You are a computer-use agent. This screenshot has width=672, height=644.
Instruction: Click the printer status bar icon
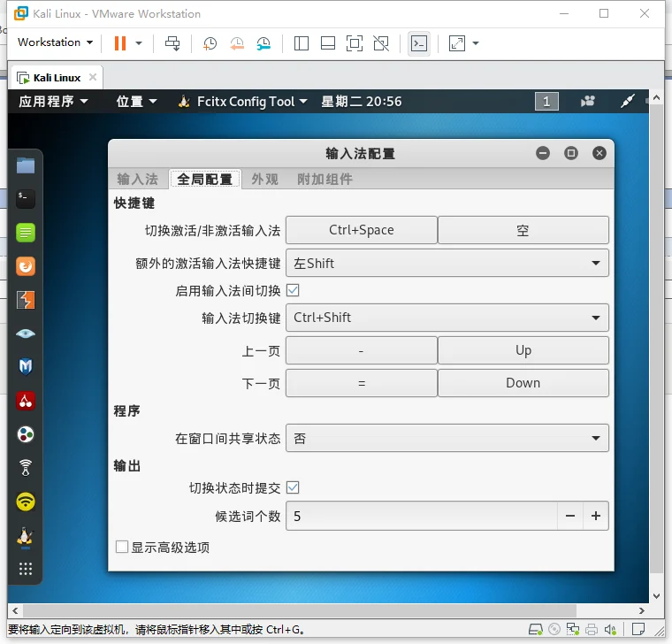tap(592, 630)
